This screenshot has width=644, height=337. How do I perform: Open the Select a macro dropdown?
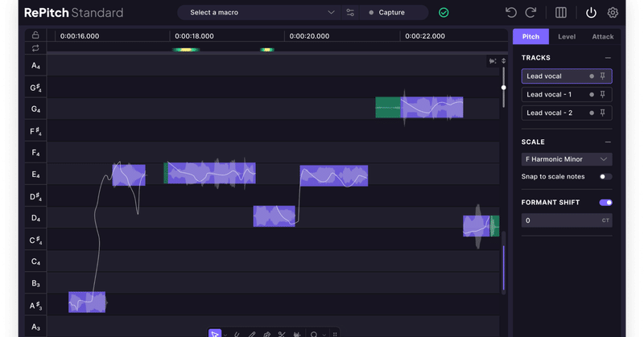tap(258, 13)
